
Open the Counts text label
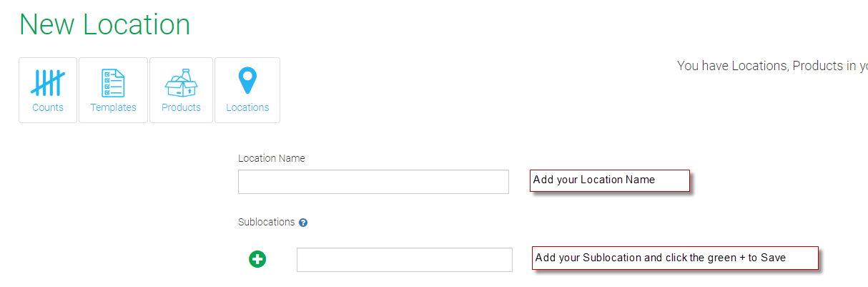click(x=48, y=107)
